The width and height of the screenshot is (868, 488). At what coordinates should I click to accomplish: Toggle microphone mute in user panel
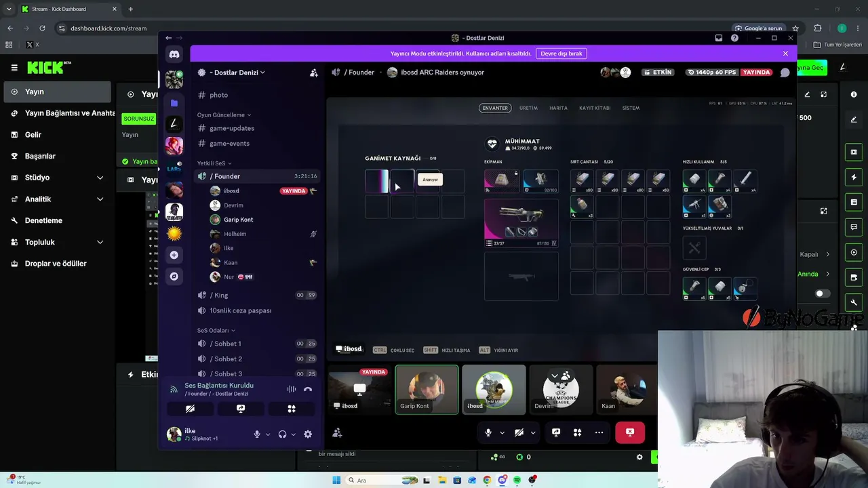pyautogui.click(x=257, y=434)
